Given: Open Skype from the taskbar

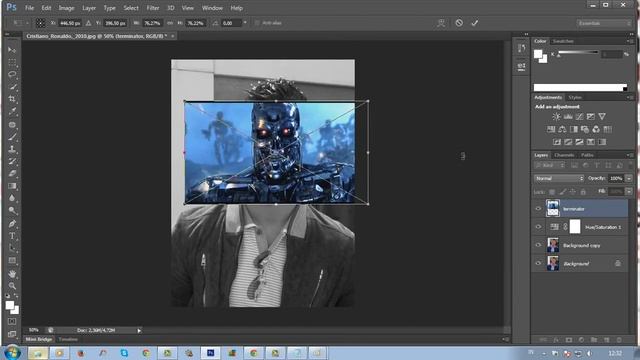Looking at the screenshot, I should pyautogui.click(x=124, y=353).
